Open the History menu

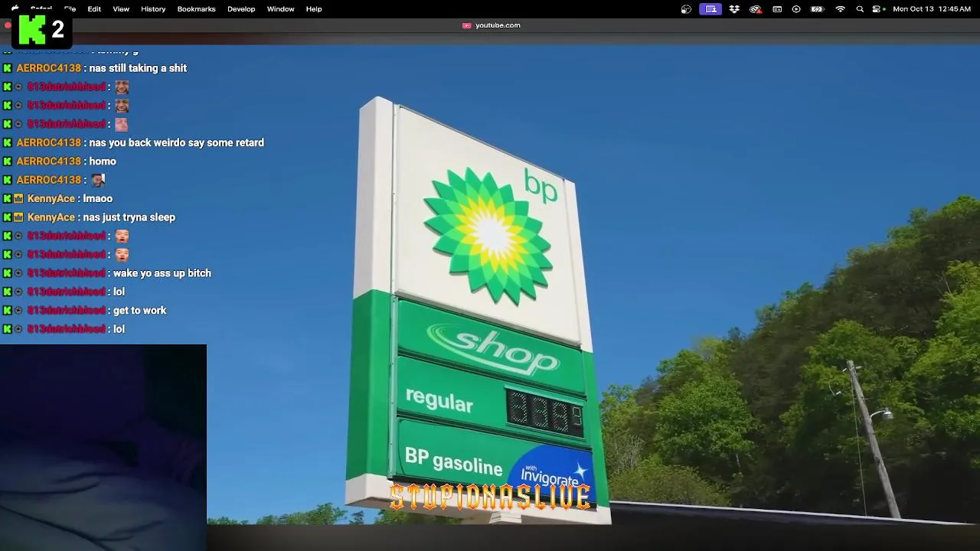click(x=153, y=9)
